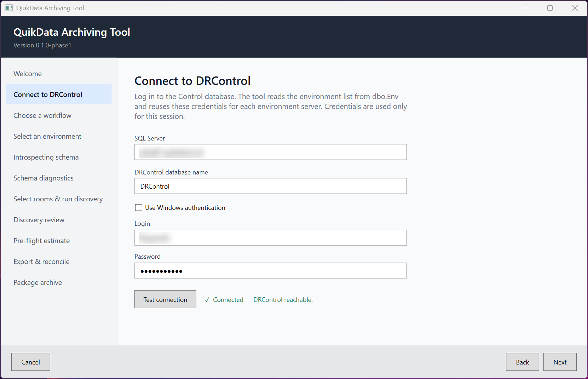Click Next to continue
The height and width of the screenshot is (379, 588).
point(560,362)
